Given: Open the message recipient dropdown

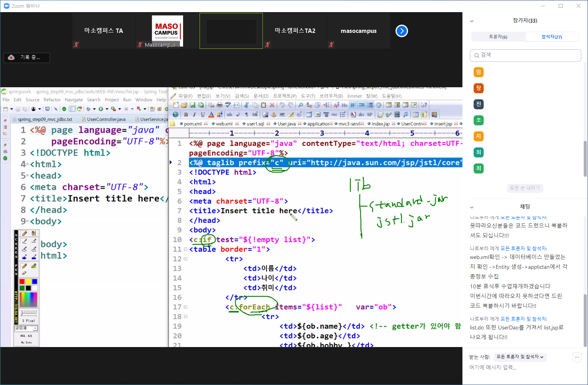Looking at the screenshot, I should coord(520,357).
